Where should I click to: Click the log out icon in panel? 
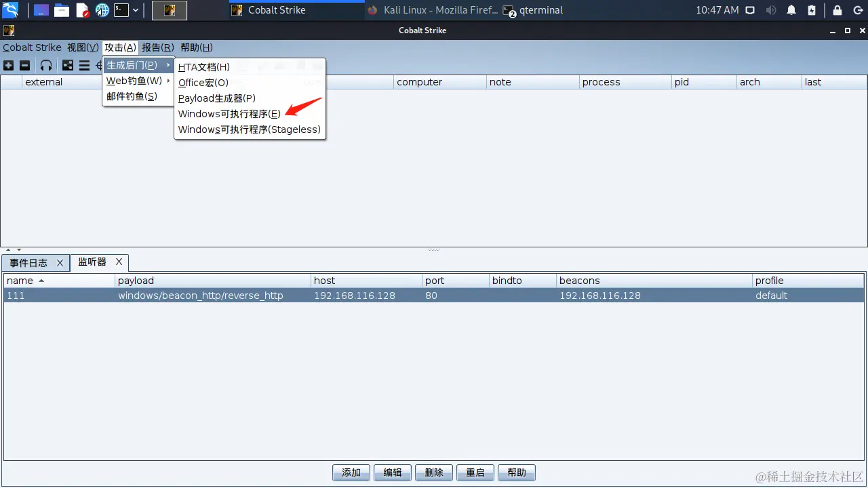coord(856,10)
